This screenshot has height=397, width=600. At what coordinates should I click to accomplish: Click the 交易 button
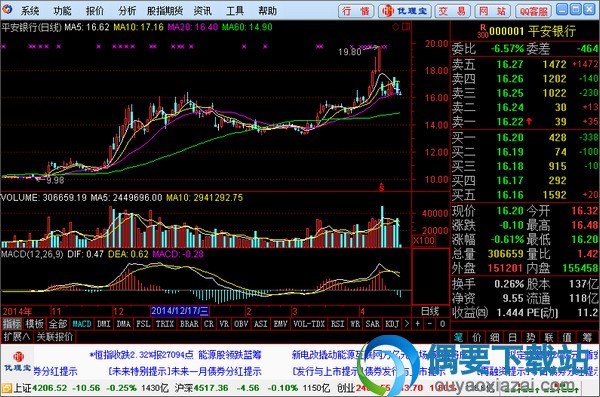452,11
